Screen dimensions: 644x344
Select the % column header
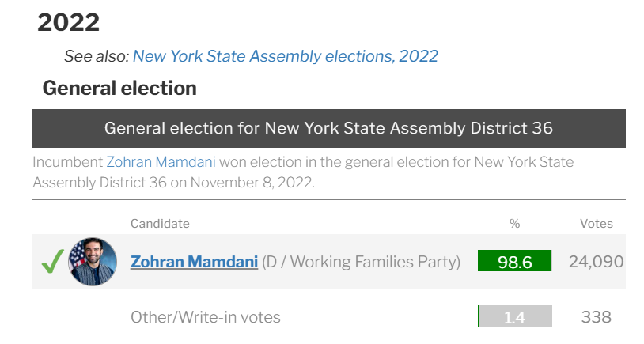click(514, 224)
